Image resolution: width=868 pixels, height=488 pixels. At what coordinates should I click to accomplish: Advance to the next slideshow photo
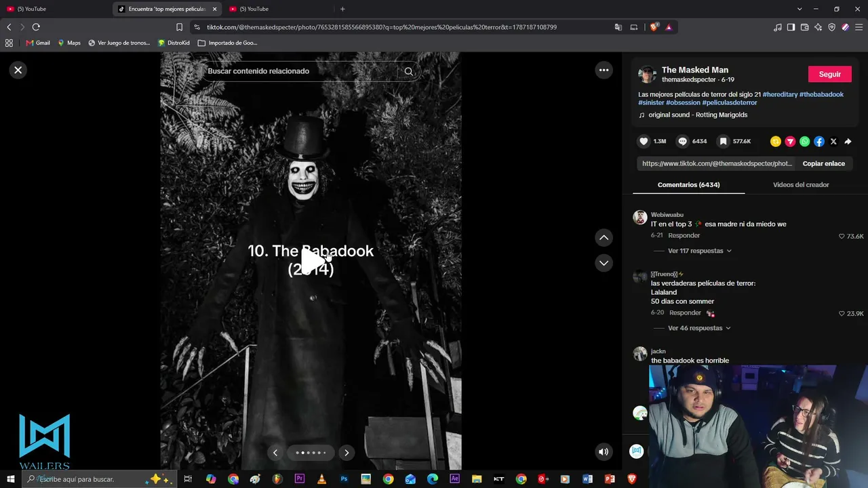(347, 453)
